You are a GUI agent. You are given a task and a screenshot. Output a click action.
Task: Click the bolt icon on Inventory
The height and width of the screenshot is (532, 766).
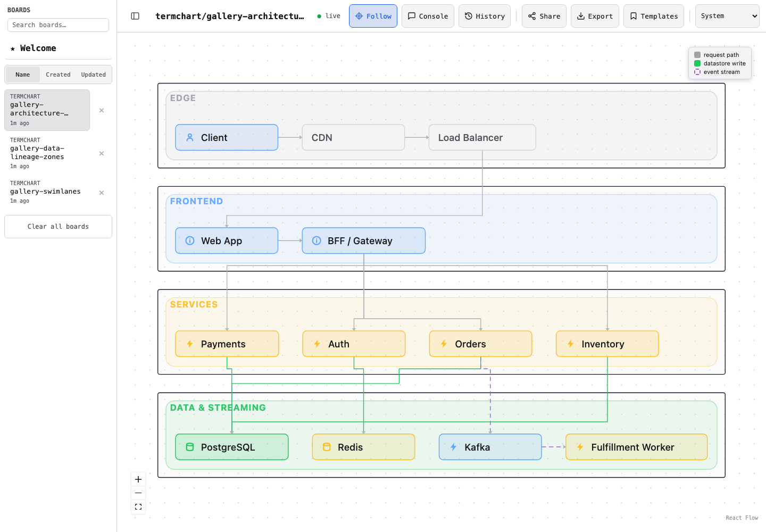(570, 344)
